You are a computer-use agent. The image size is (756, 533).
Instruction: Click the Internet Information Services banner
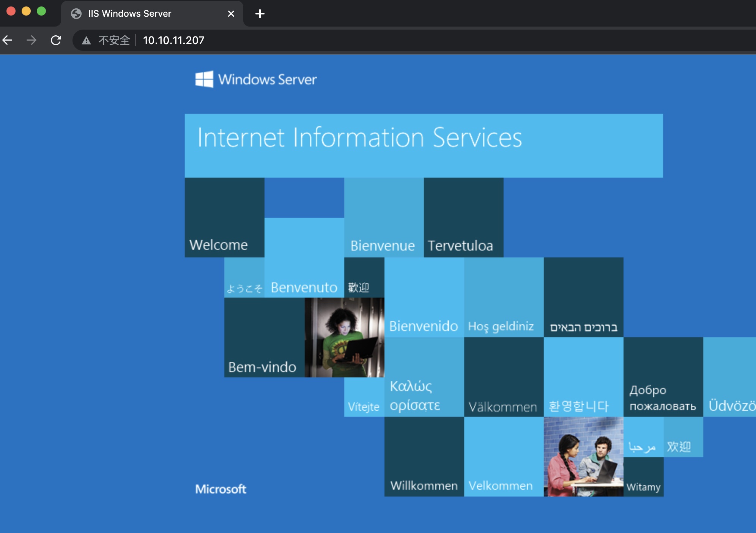(424, 145)
